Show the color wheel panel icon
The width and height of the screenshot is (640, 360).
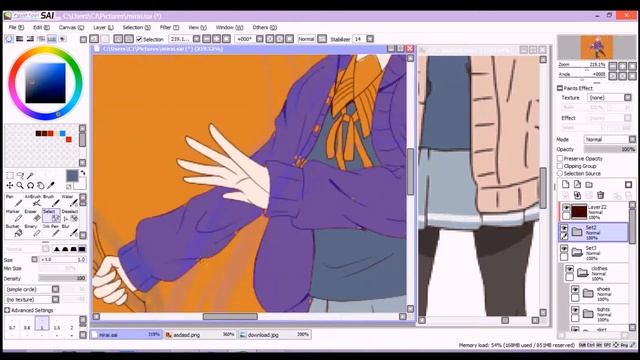tap(9, 39)
